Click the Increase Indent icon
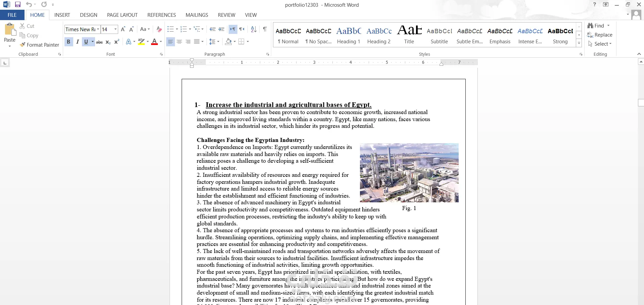644x305 pixels. [221, 29]
